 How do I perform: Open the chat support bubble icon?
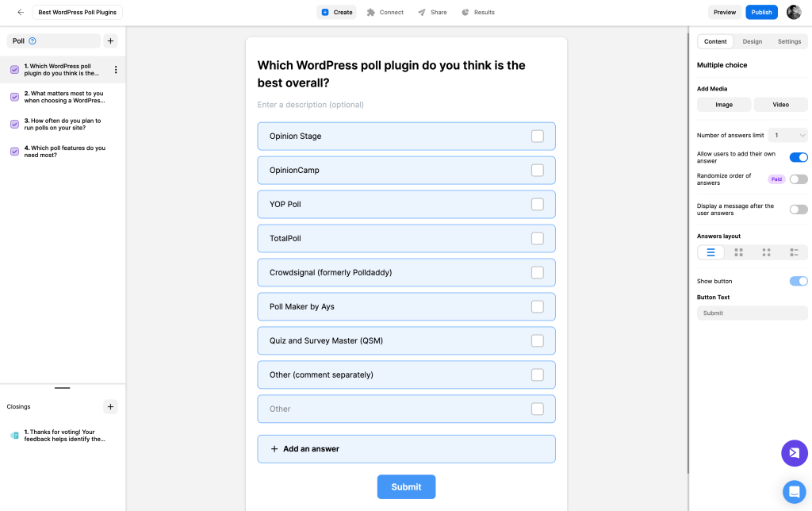[794, 492]
